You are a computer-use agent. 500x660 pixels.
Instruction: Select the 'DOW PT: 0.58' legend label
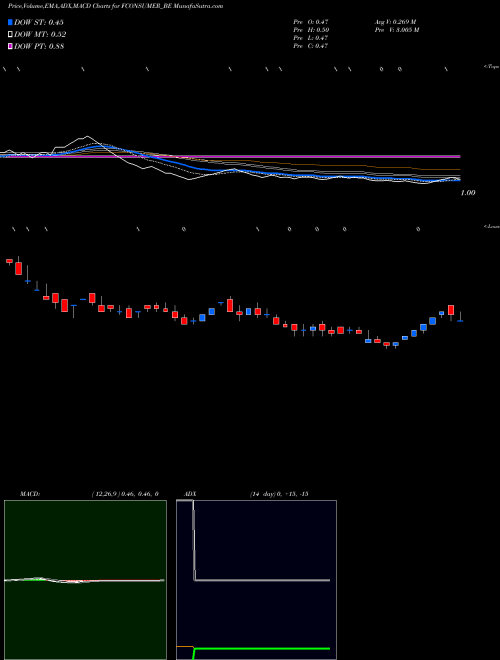pos(39,46)
